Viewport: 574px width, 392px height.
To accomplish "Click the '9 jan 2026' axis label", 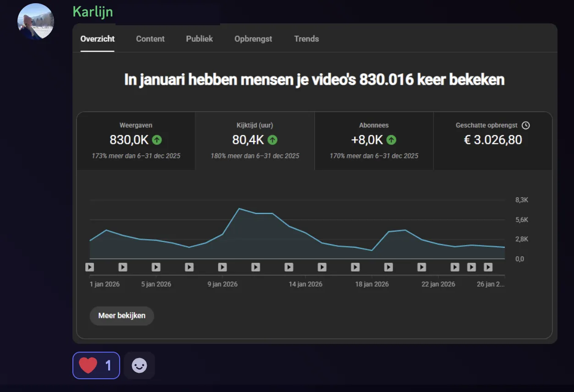I will tap(222, 284).
